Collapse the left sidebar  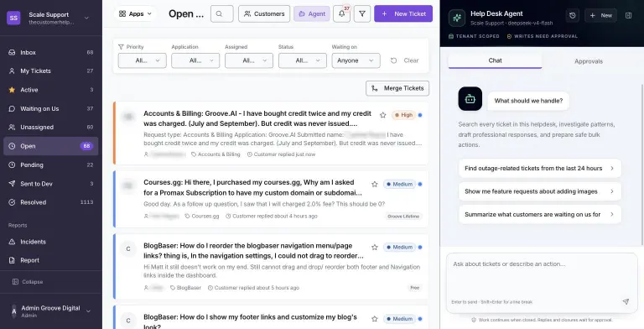[x=28, y=282]
